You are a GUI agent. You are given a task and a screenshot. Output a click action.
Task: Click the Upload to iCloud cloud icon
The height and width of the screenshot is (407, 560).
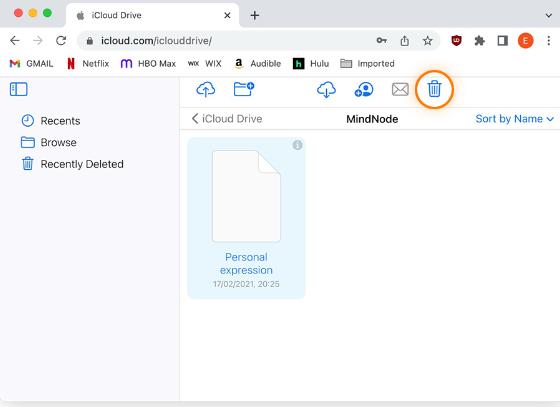click(x=206, y=89)
